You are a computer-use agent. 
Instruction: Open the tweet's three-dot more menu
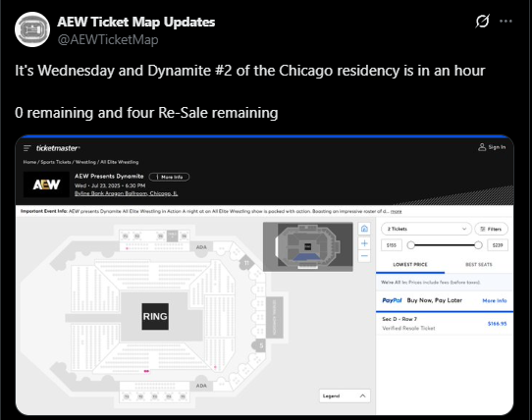pos(505,21)
